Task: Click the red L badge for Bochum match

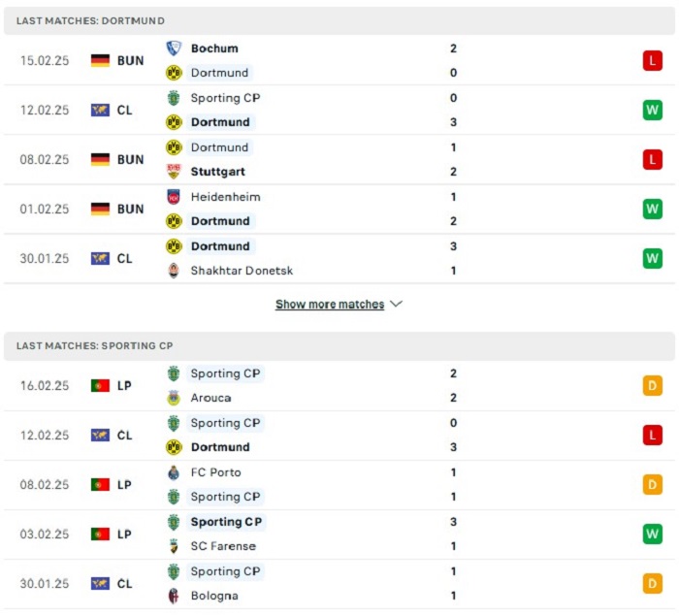Action: coord(652,60)
